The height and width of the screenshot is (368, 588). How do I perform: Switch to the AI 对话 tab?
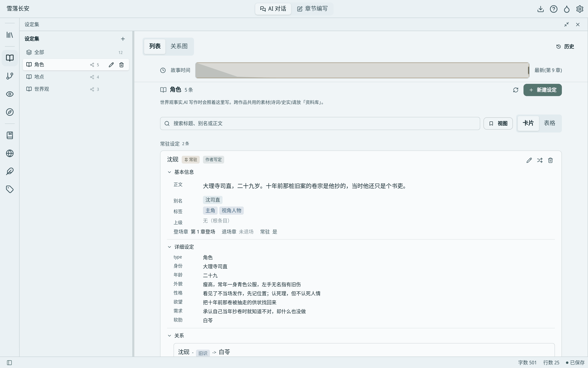coord(273,9)
